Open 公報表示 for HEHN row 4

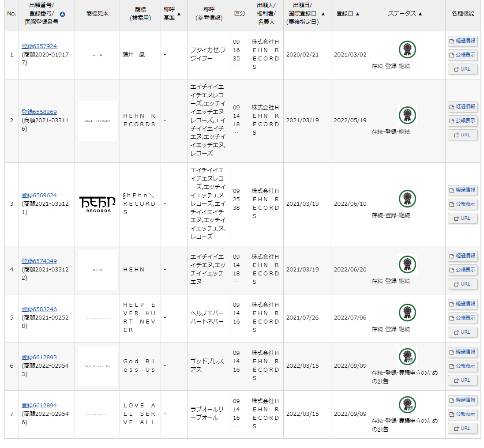(463, 270)
